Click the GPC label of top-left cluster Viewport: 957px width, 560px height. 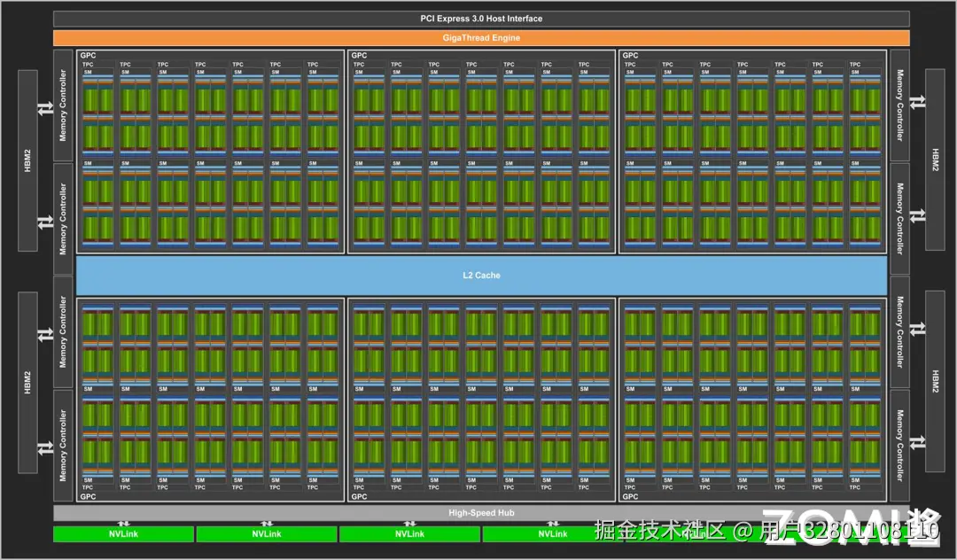click(88, 56)
